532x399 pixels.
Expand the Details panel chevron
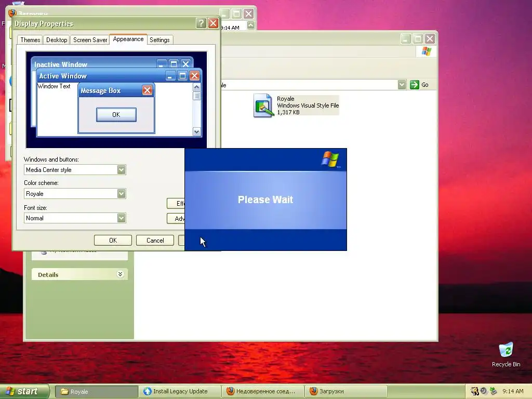pyautogui.click(x=120, y=274)
